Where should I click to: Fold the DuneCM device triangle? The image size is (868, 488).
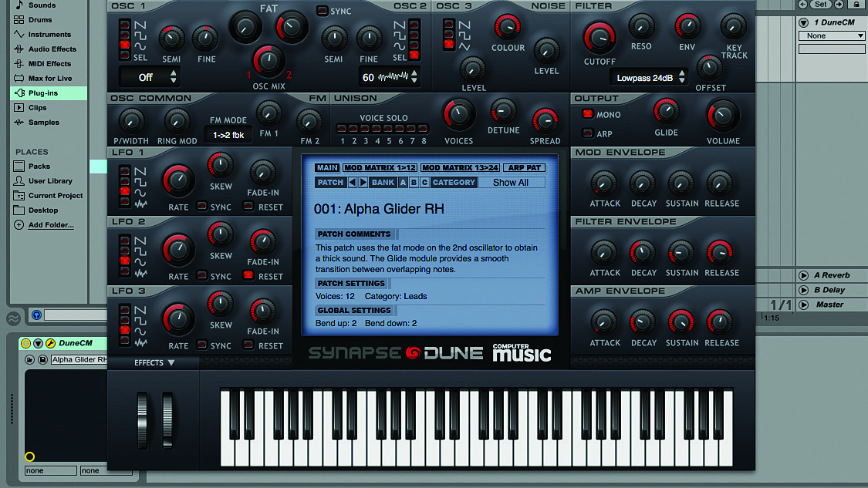tap(39, 343)
